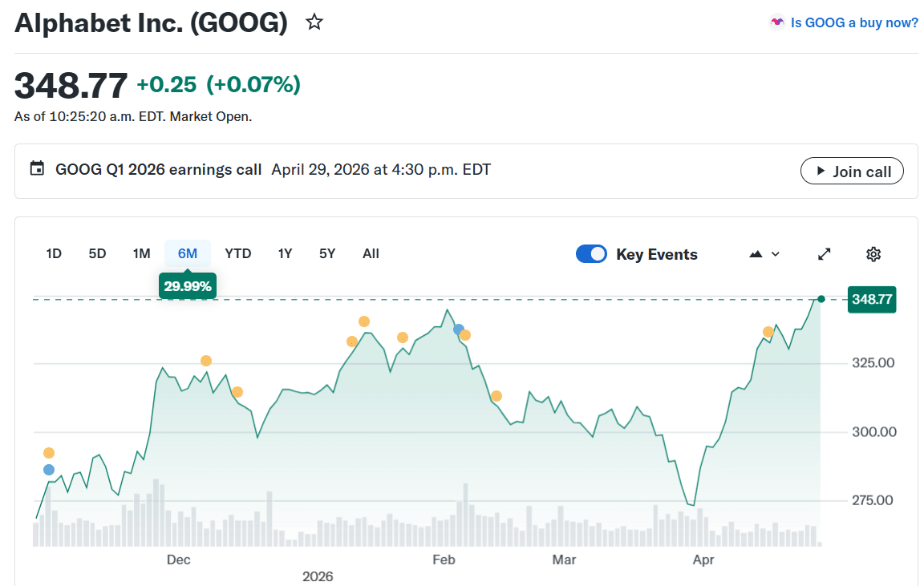Screen dimensions: 924x586
Task: Click the logo icon beside 'Is GOOG a buy now?'
Action: [777, 22]
